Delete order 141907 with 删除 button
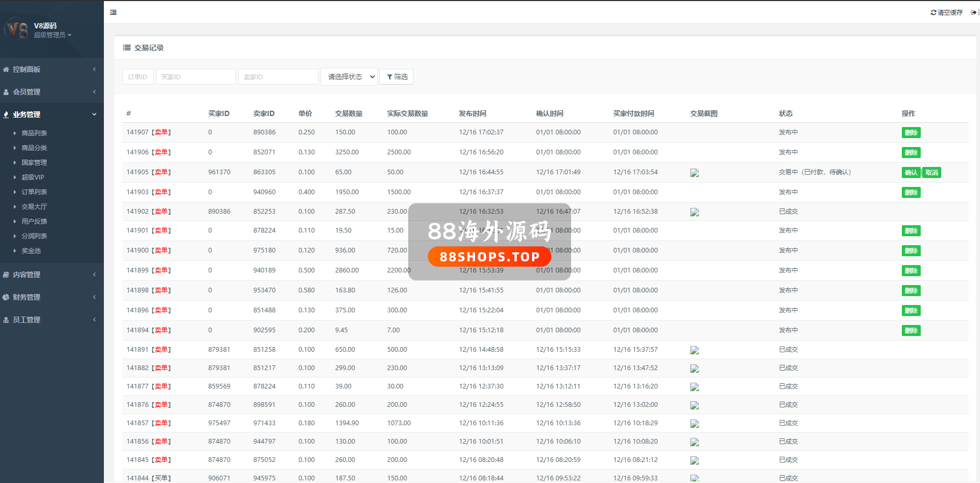This screenshot has height=483, width=980. pos(911,133)
